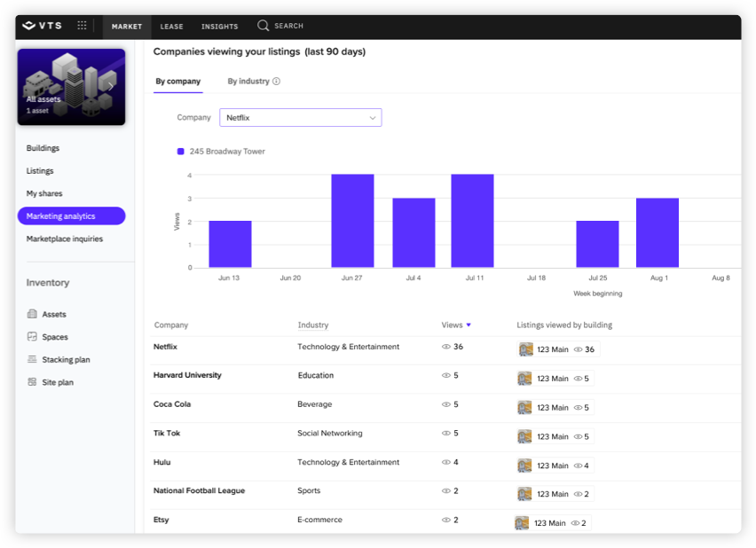
Task: Click the Tik Tok company name
Action: click(167, 433)
